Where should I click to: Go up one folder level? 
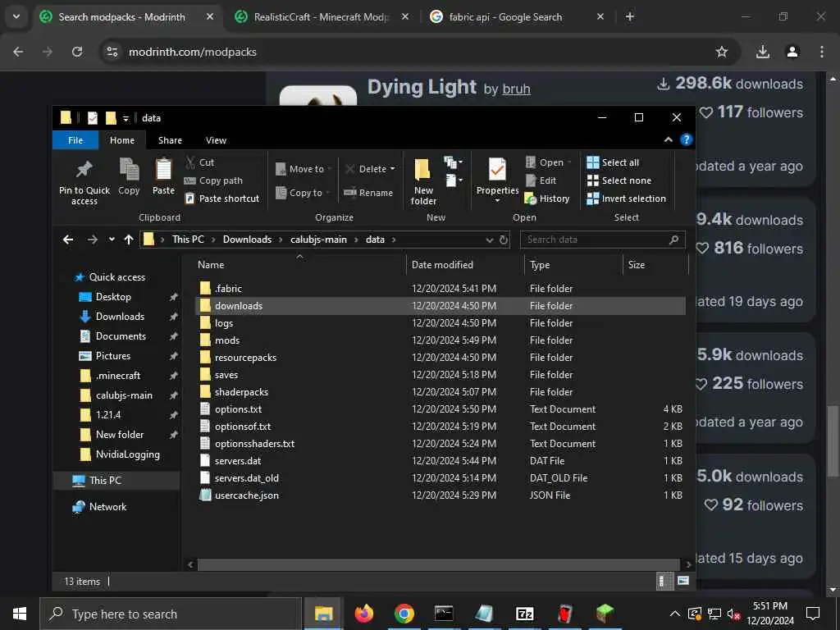(x=129, y=240)
